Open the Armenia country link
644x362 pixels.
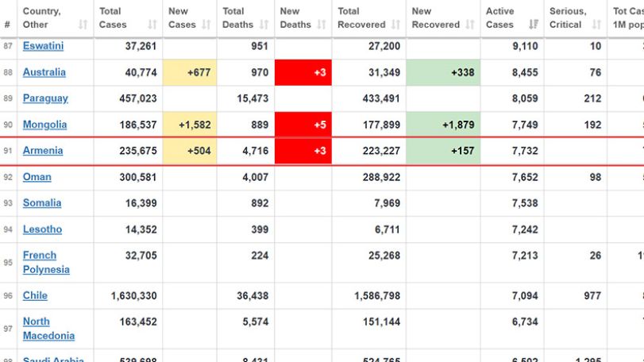43,151
